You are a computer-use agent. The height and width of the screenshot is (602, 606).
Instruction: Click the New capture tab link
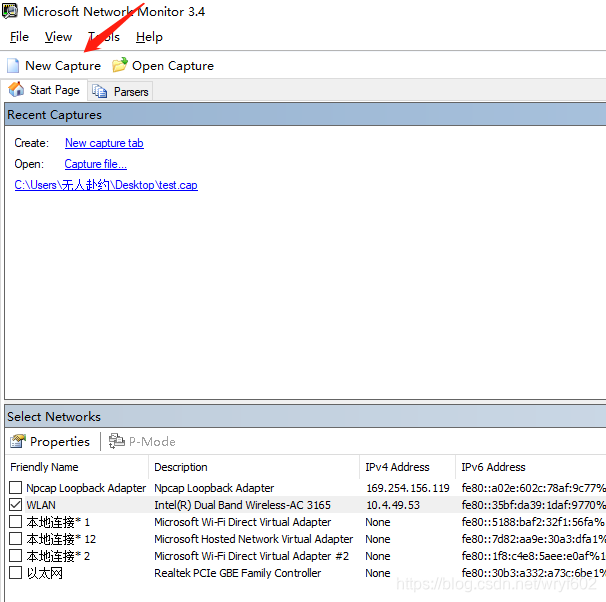[104, 143]
